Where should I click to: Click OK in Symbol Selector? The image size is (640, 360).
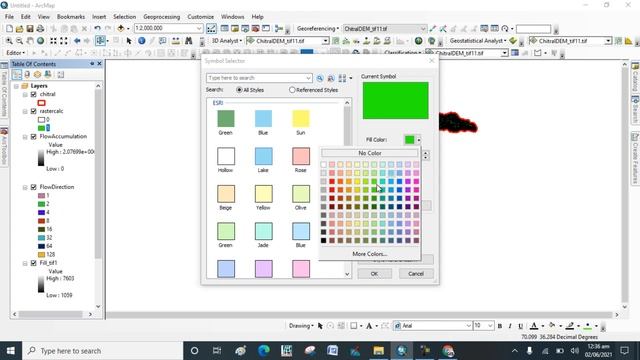(x=374, y=274)
